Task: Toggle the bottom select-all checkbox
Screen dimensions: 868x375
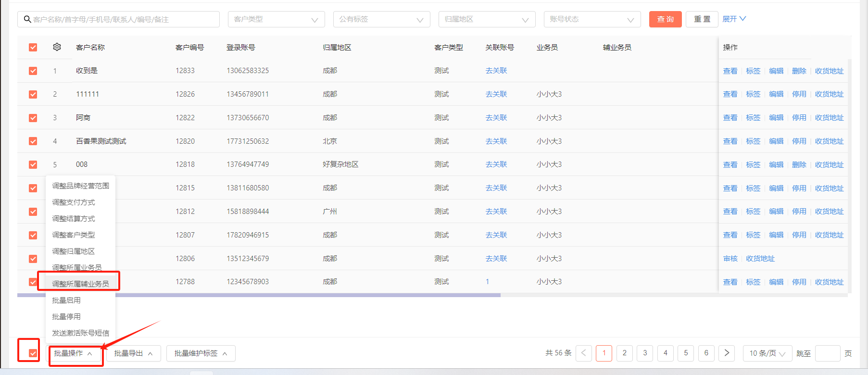Action: pyautogui.click(x=33, y=353)
